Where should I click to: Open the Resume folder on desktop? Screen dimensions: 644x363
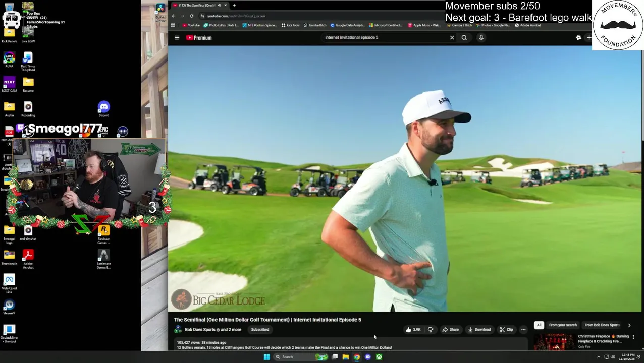click(x=28, y=85)
